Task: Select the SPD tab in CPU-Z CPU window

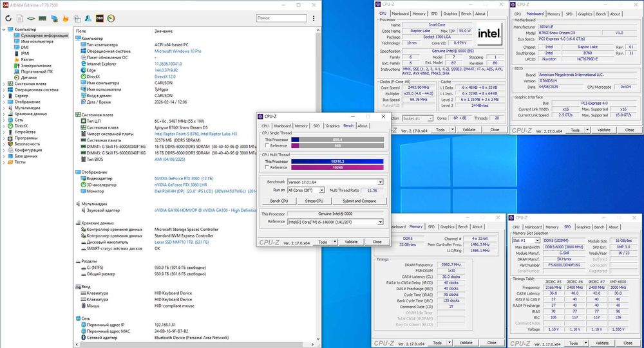Action: coord(434,14)
